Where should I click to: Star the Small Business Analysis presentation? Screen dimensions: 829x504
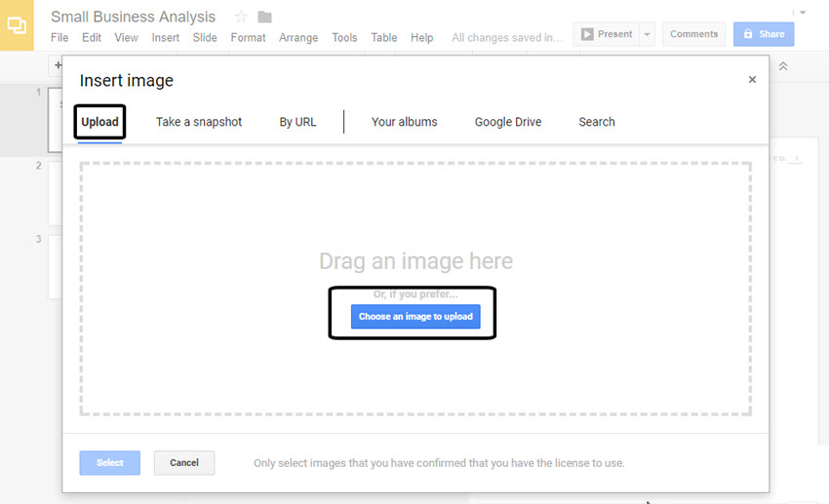[241, 17]
